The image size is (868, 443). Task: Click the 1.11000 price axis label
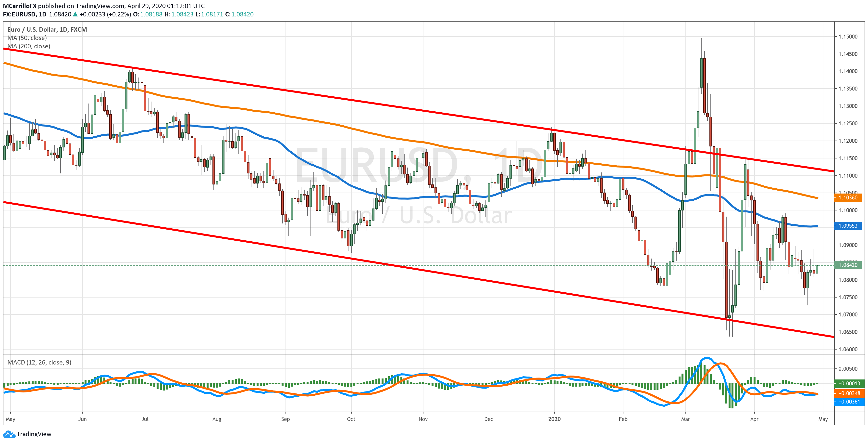click(x=848, y=175)
